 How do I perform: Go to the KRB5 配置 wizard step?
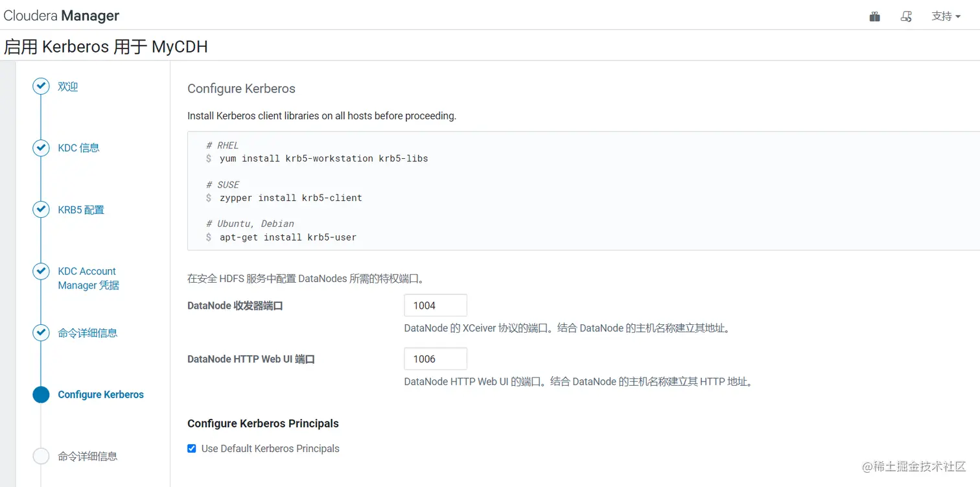click(x=81, y=210)
